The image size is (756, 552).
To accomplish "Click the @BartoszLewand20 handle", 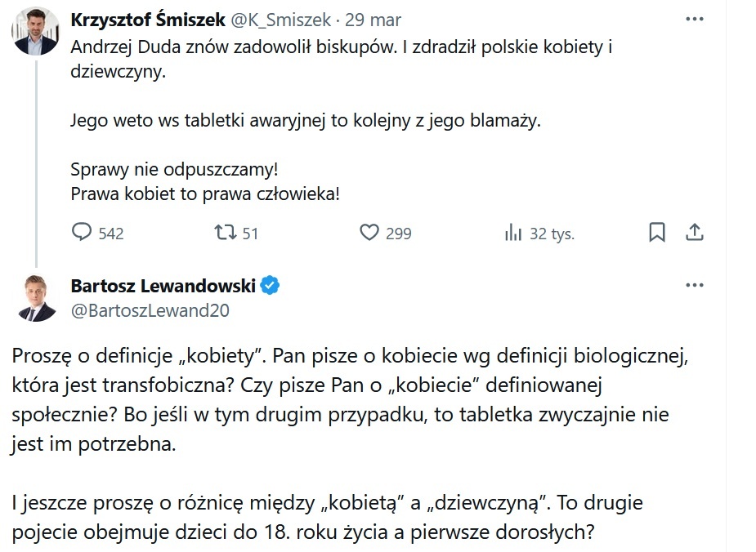I will 150,310.
